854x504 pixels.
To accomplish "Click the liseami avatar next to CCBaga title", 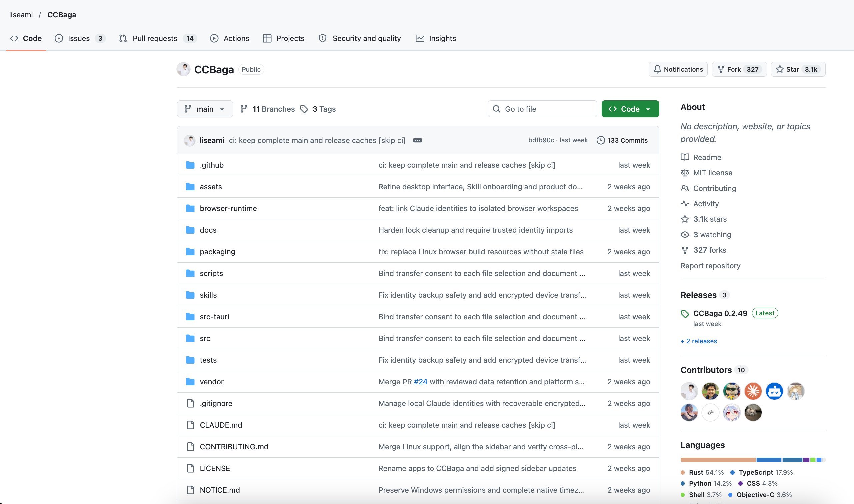I will tap(183, 69).
